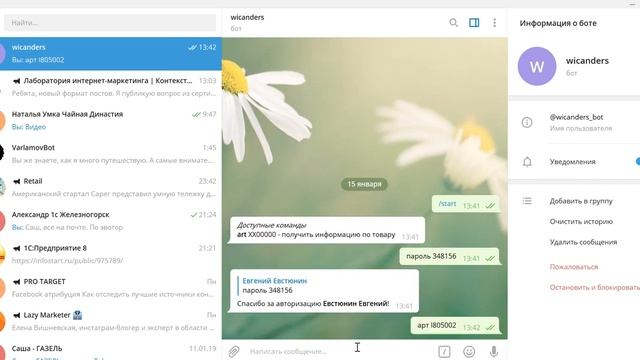Open the Lazy Marketer channel
This screenshot has width=640, height=360.
point(111,321)
